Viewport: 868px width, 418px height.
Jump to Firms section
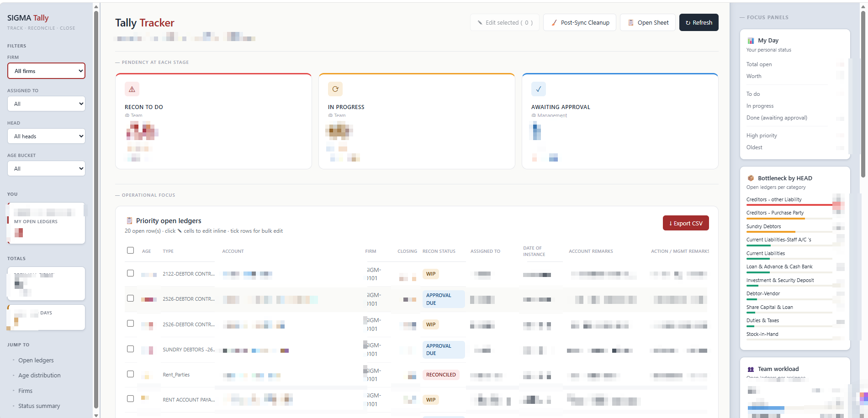point(26,391)
